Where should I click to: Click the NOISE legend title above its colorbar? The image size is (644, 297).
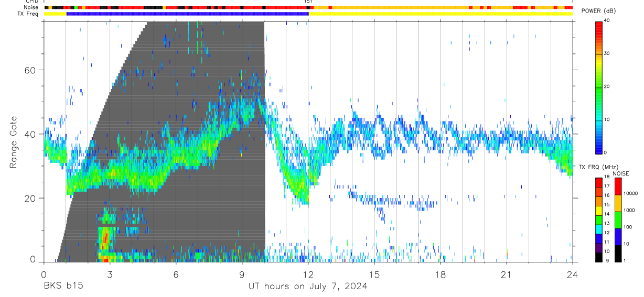click(621, 173)
